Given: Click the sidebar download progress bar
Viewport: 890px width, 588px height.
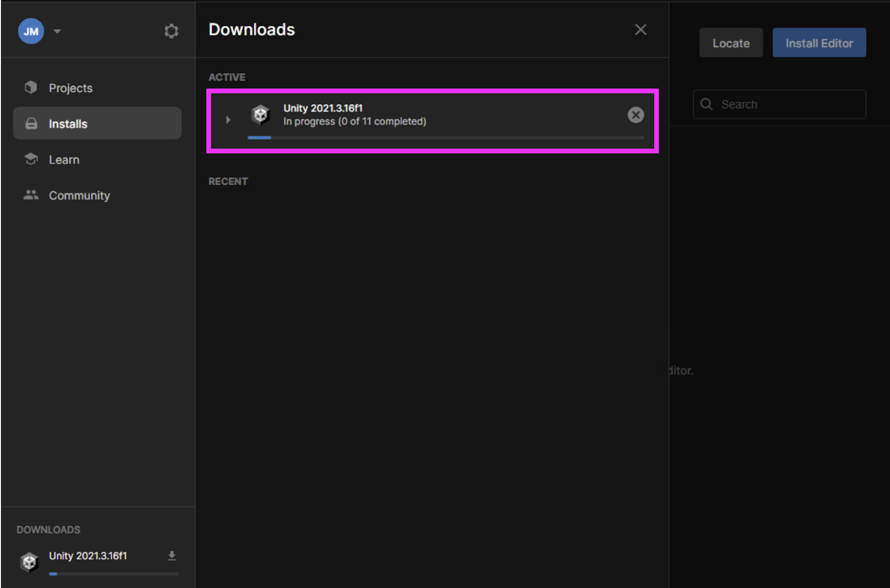Looking at the screenshot, I should coord(113,574).
